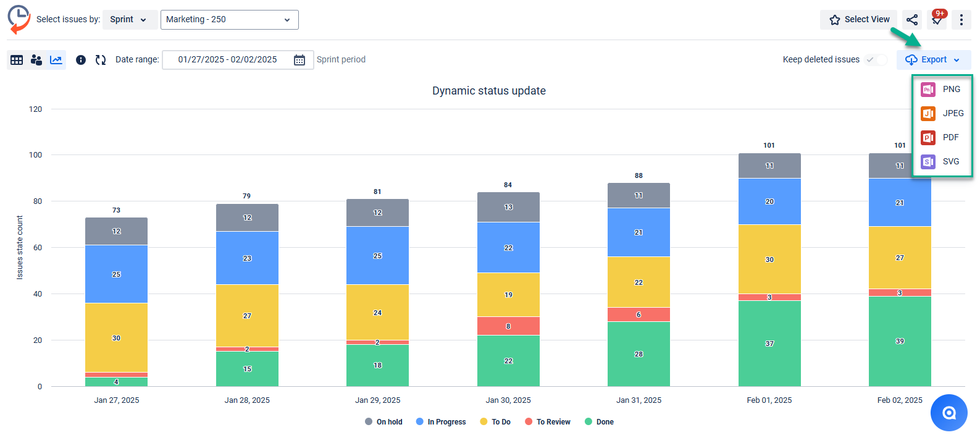Choose PDF export option

(942, 138)
